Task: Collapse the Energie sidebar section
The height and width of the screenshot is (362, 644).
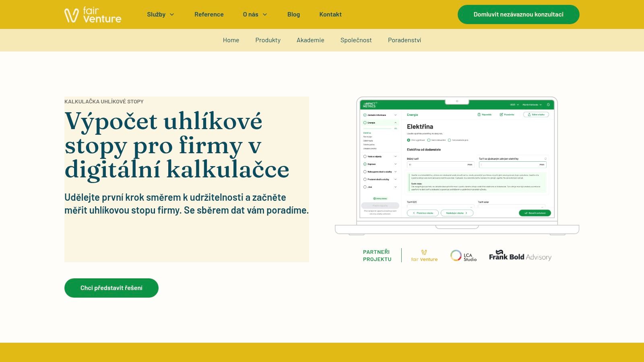Action: [396, 123]
